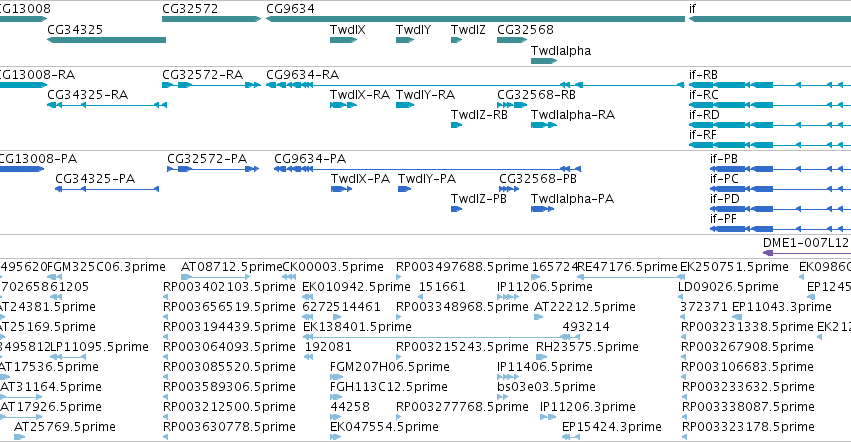Image resolution: width=851 pixels, height=442 pixels.
Task: Select protein CG32572-PA
Action: [x=207, y=159]
